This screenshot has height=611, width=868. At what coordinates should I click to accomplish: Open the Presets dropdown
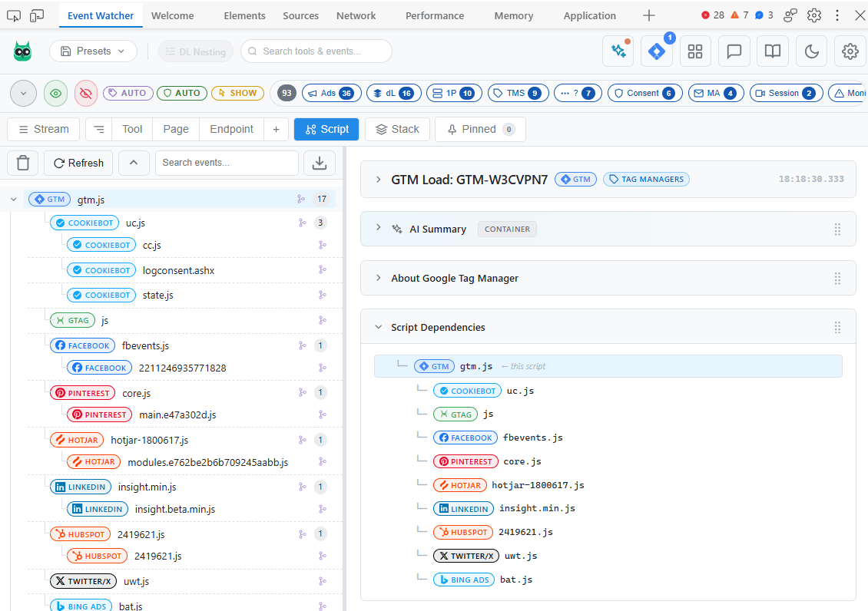(x=93, y=51)
